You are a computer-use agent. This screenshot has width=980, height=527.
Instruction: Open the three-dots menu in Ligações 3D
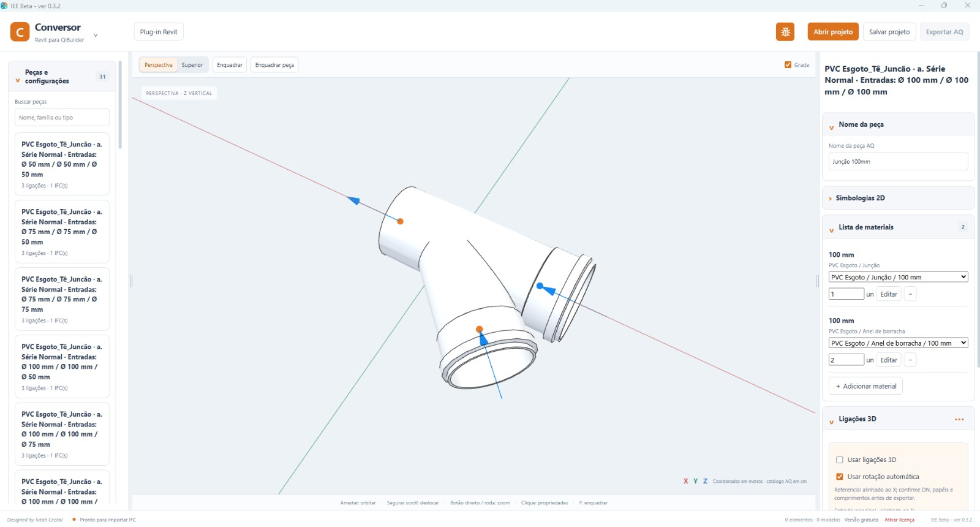959,420
